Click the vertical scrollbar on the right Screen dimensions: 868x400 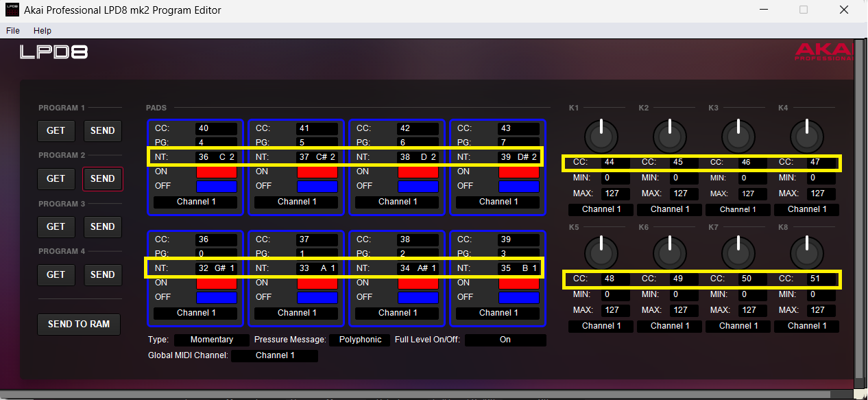[x=860, y=209]
